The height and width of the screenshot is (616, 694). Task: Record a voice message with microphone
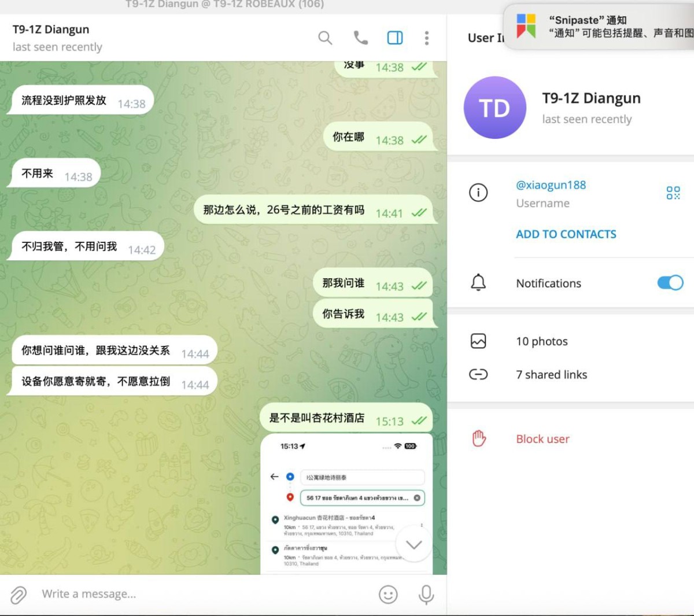click(x=426, y=595)
